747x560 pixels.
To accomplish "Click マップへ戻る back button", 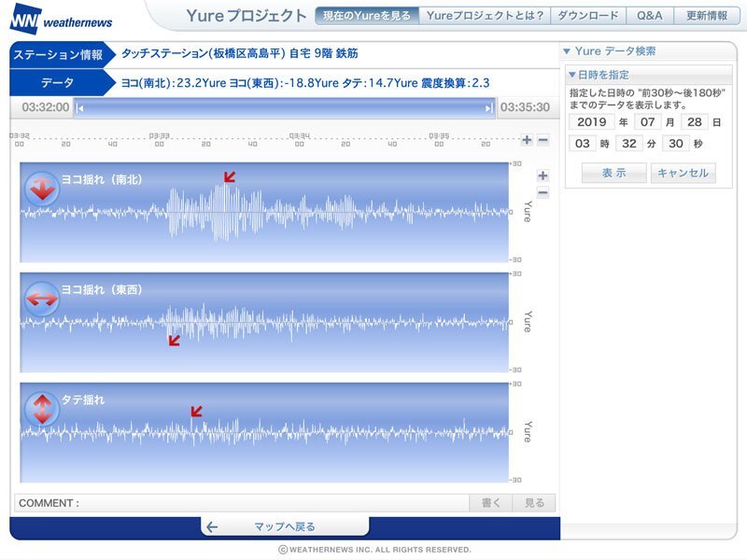I will (x=285, y=526).
